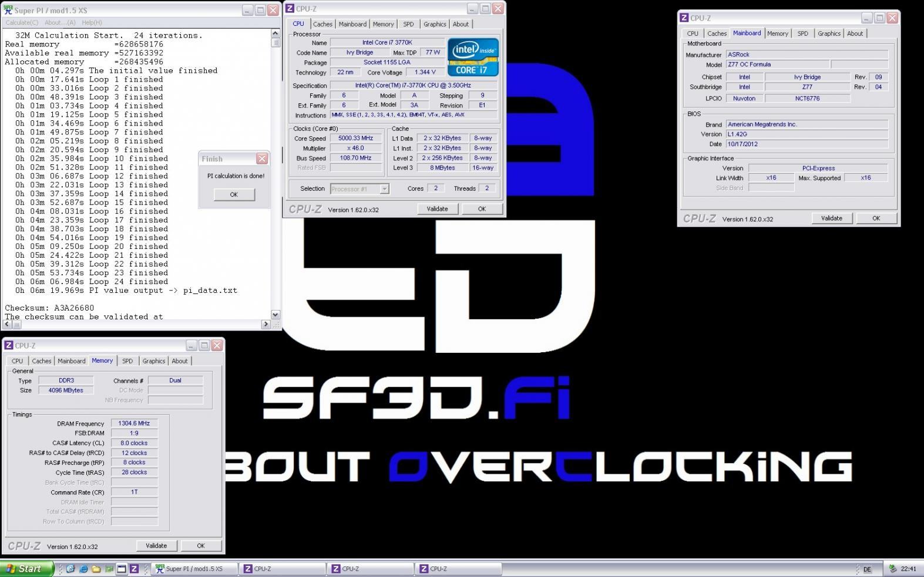This screenshot has height=577, width=924.
Task: Minimize the Super PI window
Action: tap(247, 11)
